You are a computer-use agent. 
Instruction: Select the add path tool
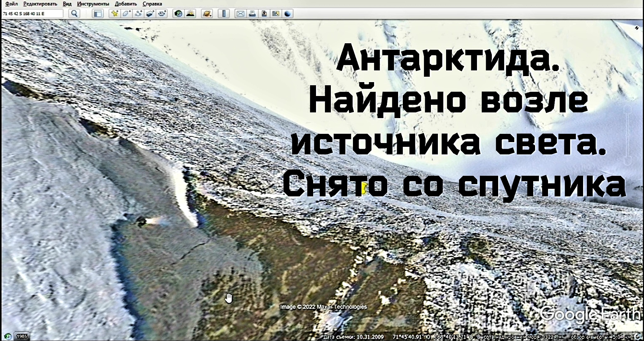[x=138, y=14]
